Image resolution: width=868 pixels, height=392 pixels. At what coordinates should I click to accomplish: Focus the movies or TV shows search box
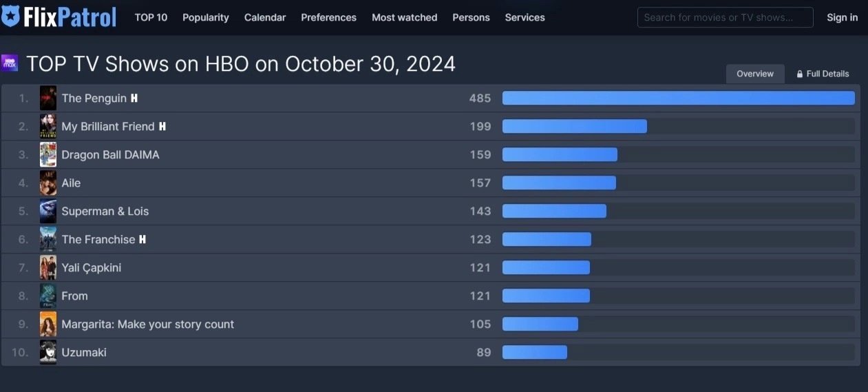(725, 17)
